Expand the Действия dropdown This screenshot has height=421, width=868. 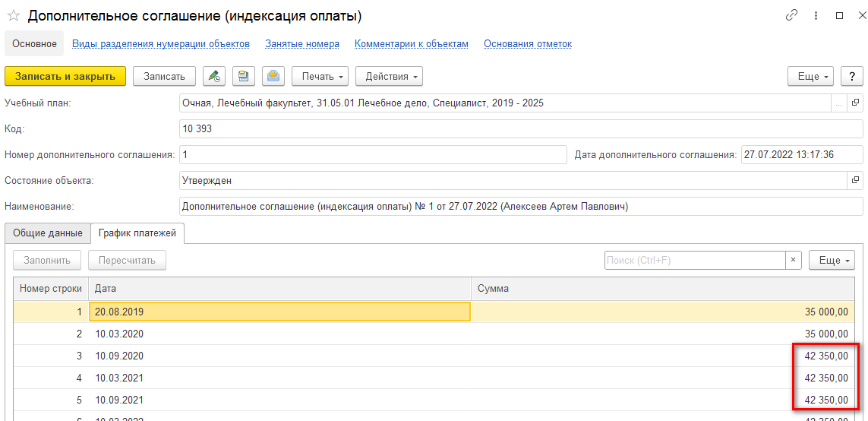coord(389,77)
